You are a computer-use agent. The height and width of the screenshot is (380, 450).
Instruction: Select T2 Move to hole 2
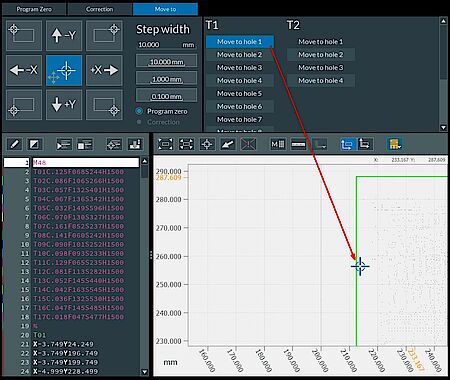coord(321,55)
